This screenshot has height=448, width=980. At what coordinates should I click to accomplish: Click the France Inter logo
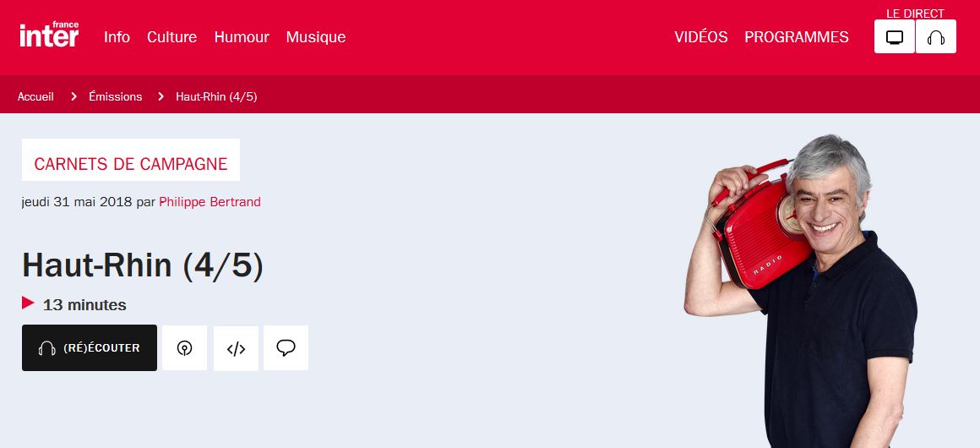[x=49, y=35]
